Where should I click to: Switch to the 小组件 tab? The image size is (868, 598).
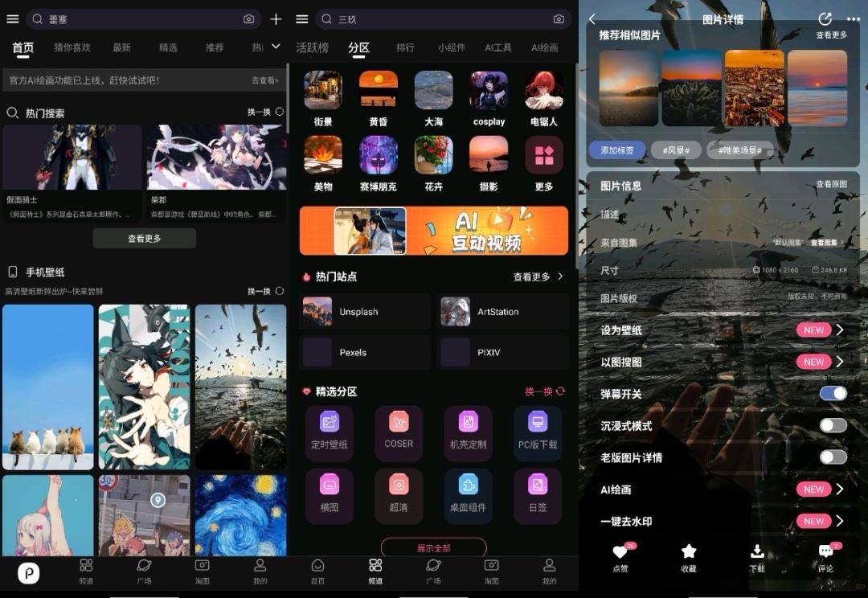click(452, 47)
